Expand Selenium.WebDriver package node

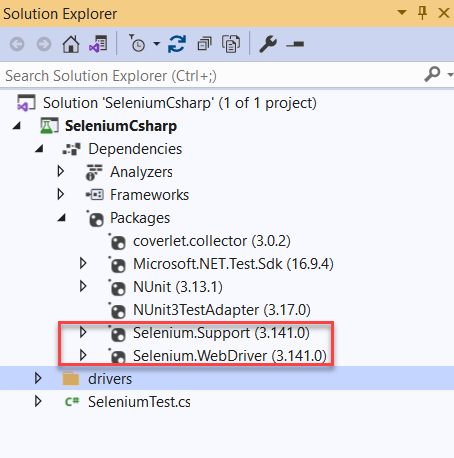[x=83, y=355]
